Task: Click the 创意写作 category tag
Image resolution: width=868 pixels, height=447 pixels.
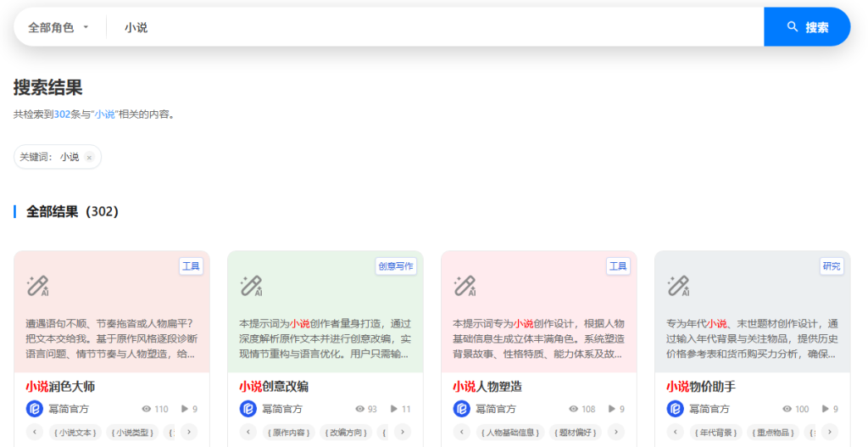Action: coord(395,266)
